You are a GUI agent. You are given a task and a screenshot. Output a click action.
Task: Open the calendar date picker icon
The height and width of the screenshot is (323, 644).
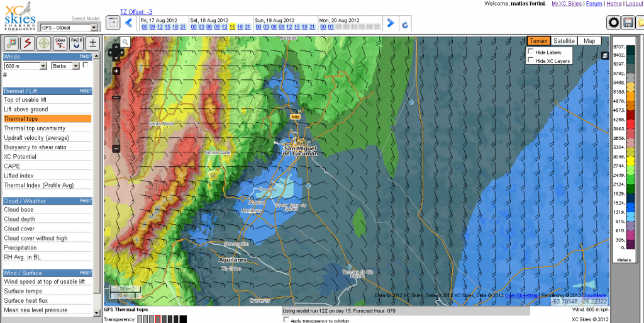[x=113, y=23]
